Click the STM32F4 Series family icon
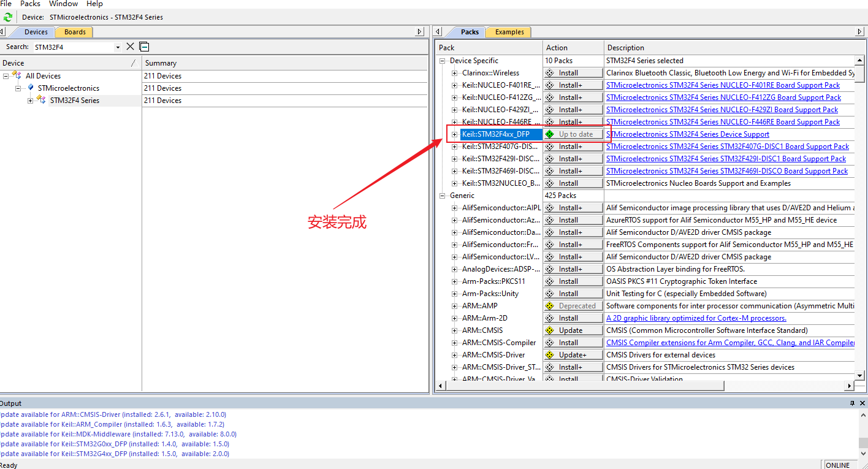Viewport: 868px width, 469px height. tap(41, 100)
